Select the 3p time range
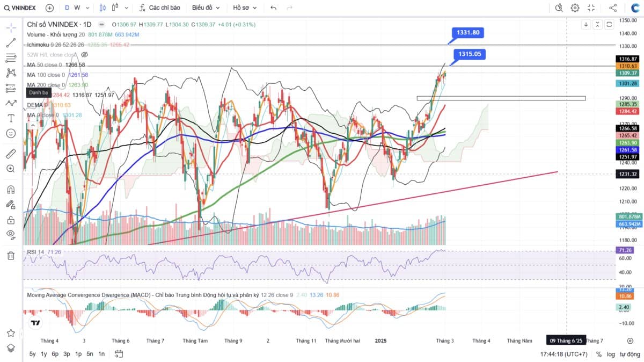The image size is (644, 362). coord(67,354)
